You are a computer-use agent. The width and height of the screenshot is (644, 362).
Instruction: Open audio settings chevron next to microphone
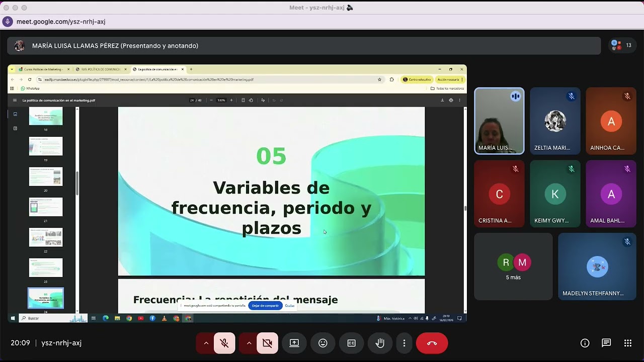tap(206, 343)
